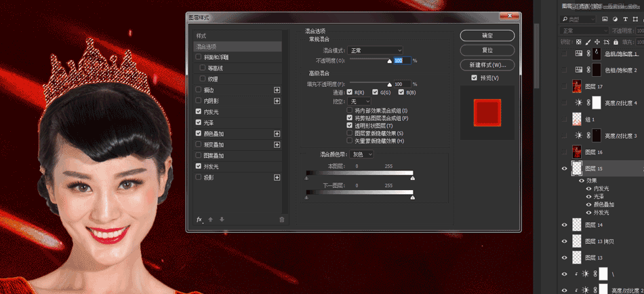Open the 挖空 dropdown set to 无
The width and height of the screenshot is (644, 294).
pyautogui.click(x=359, y=100)
